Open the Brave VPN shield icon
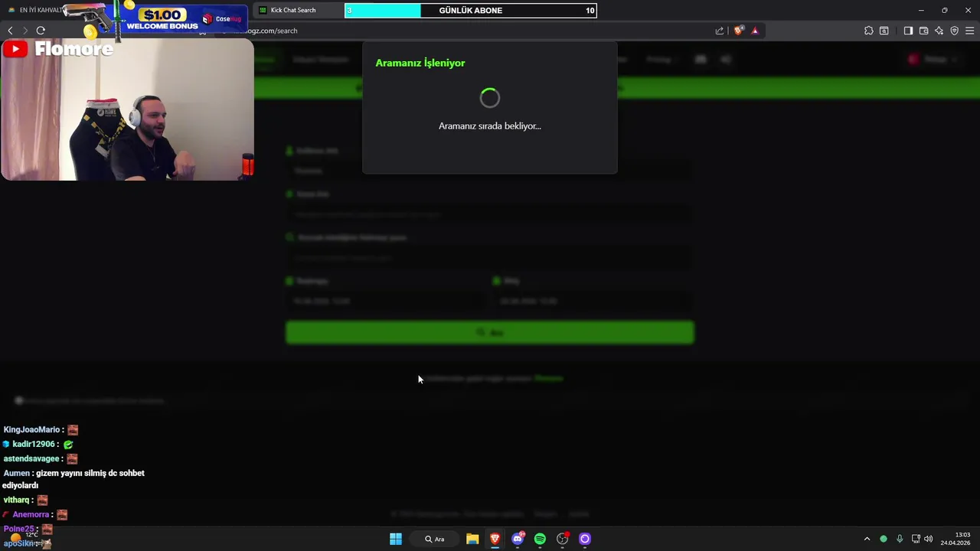980x551 pixels. (954, 31)
